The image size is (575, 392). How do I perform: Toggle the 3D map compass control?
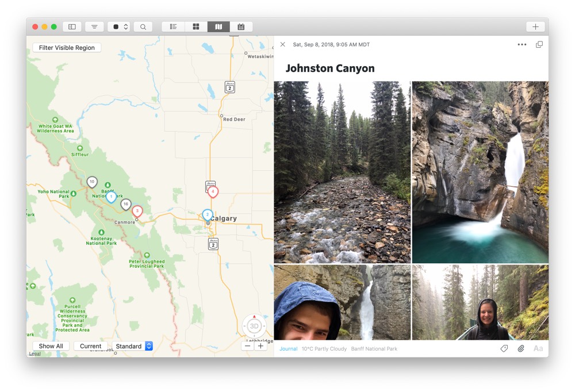(254, 326)
